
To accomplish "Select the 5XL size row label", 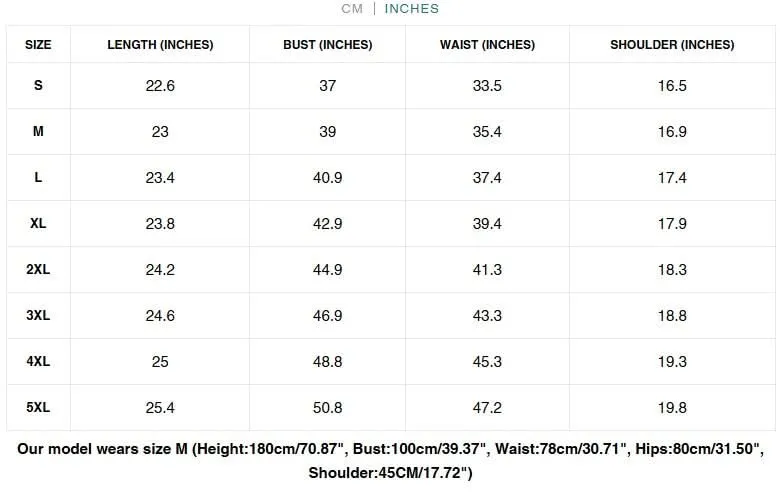I will (x=38, y=408).
